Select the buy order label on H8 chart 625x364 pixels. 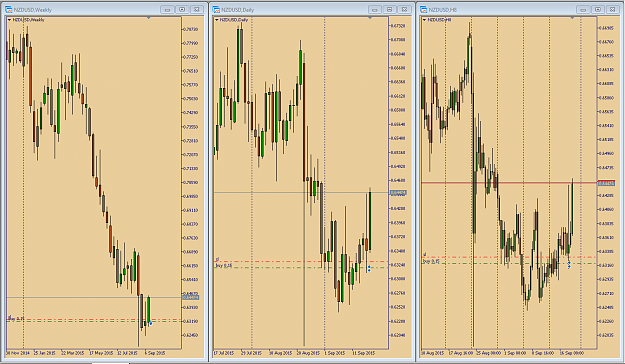(x=431, y=261)
